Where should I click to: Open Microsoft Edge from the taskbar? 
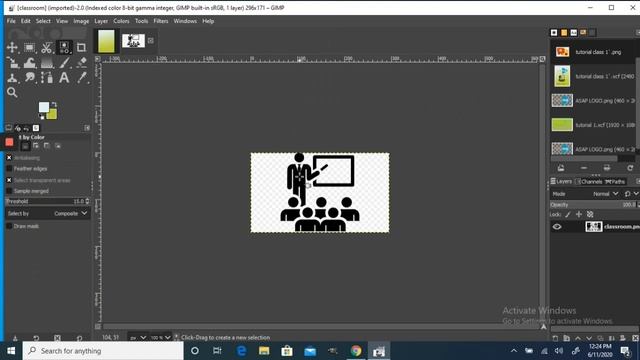pos(241,351)
